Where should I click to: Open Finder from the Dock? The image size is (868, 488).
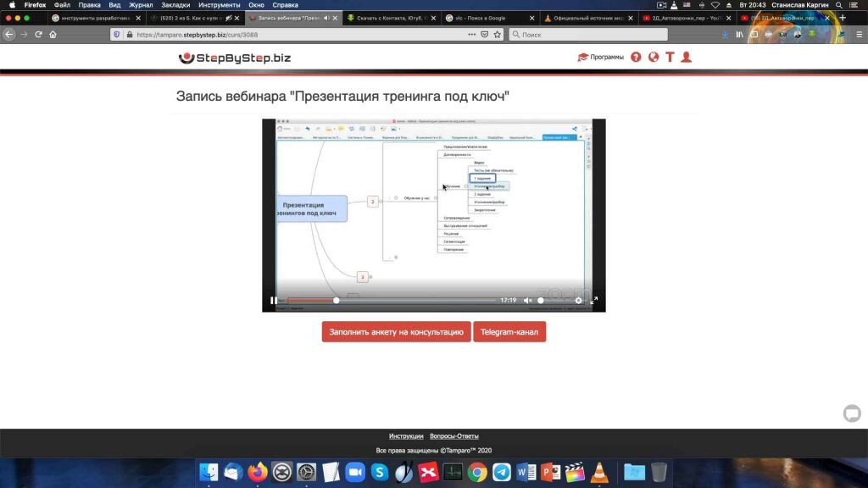[209, 472]
